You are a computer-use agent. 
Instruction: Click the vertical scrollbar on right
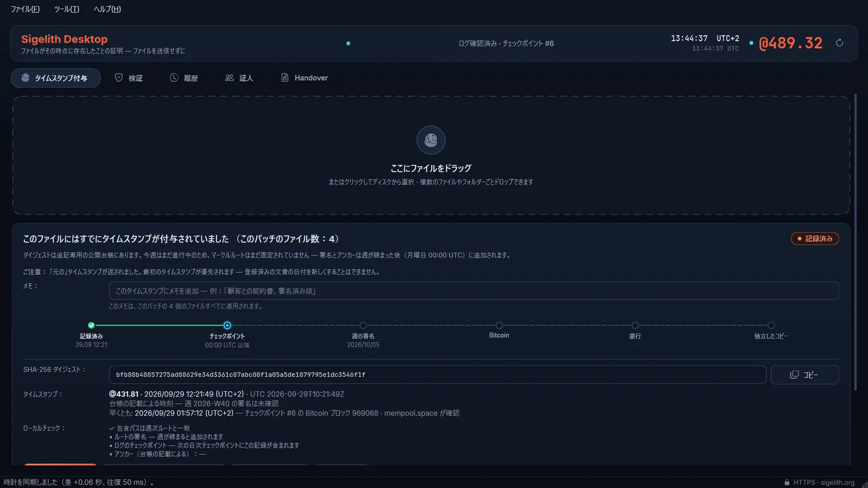pyautogui.click(x=856, y=242)
